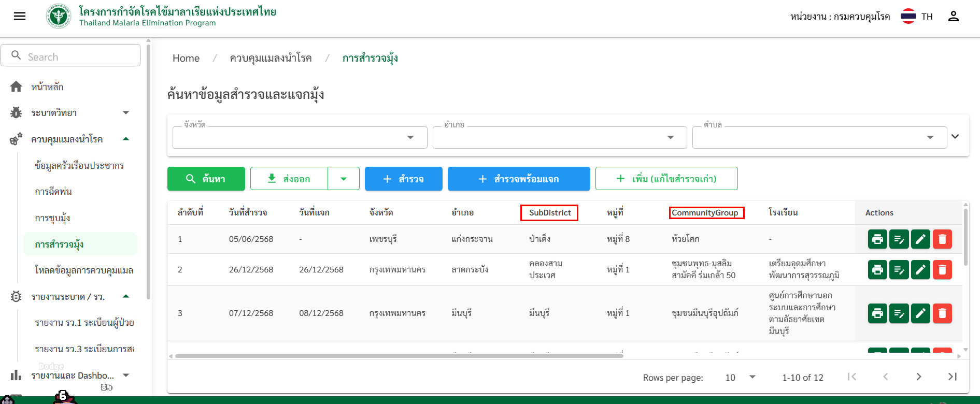Select การฉีดพ่น in the sidebar
The width and height of the screenshot is (980, 404).
pos(53,192)
